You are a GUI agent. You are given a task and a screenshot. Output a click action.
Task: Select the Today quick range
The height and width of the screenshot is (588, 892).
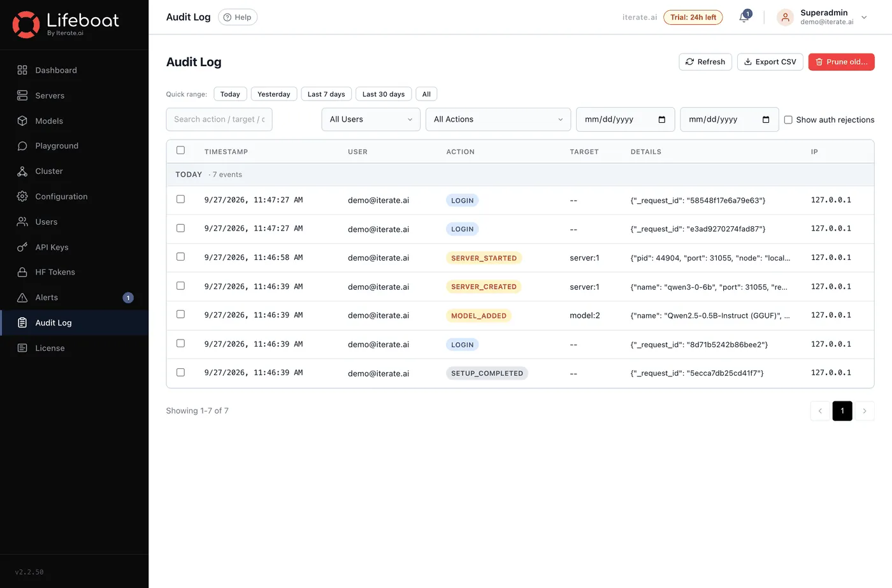tap(230, 94)
